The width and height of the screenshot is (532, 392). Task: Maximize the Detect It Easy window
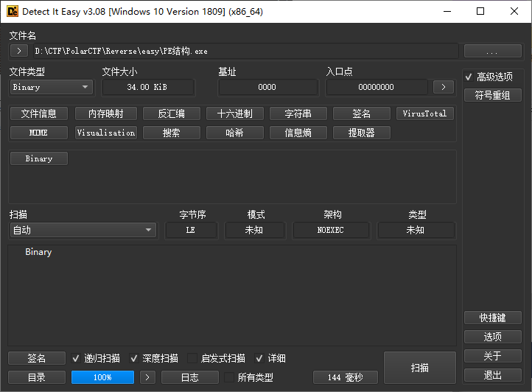(x=480, y=11)
